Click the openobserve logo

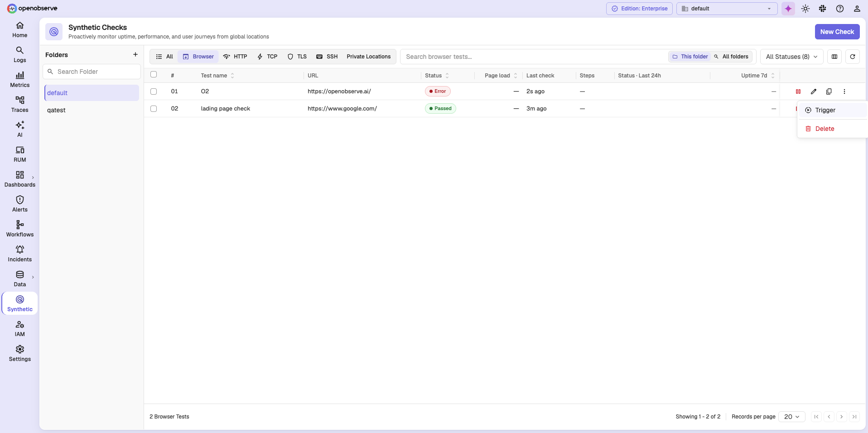tap(32, 8)
